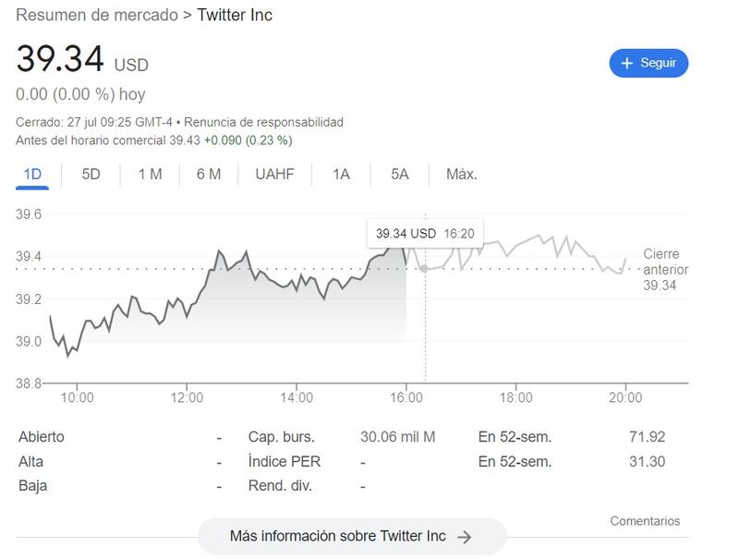Click the chart hover point at 16:20
Image resolution: width=739 pixels, height=560 pixels.
pyautogui.click(x=424, y=268)
